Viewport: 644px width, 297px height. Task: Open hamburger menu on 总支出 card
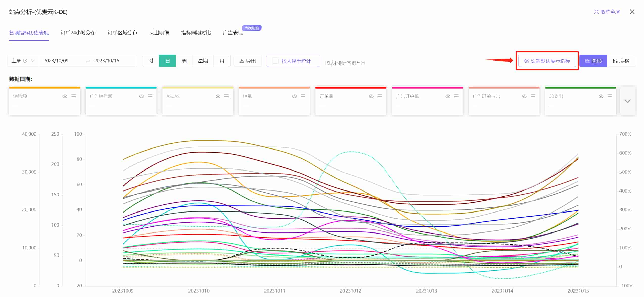tap(610, 96)
